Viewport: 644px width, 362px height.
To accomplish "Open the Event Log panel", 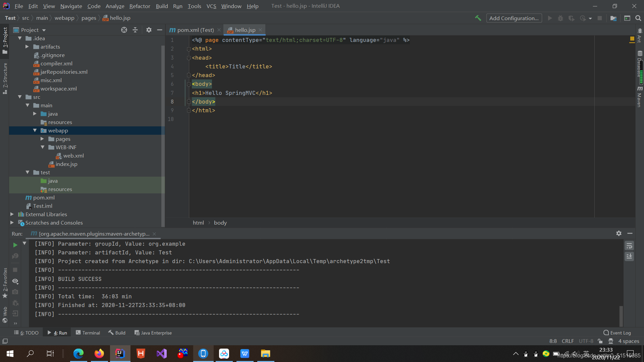I will click(x=618, y=333).
